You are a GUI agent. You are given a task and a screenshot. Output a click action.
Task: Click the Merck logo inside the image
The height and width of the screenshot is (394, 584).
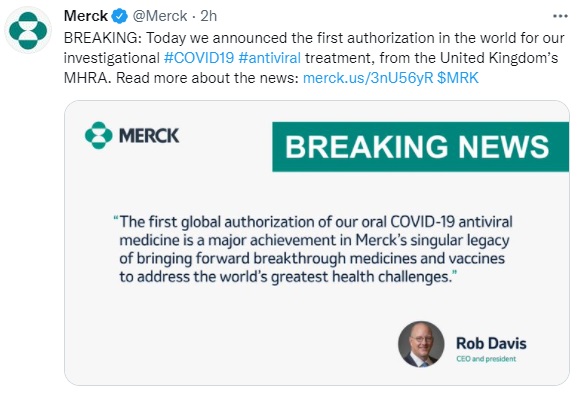tap(99, 135)
